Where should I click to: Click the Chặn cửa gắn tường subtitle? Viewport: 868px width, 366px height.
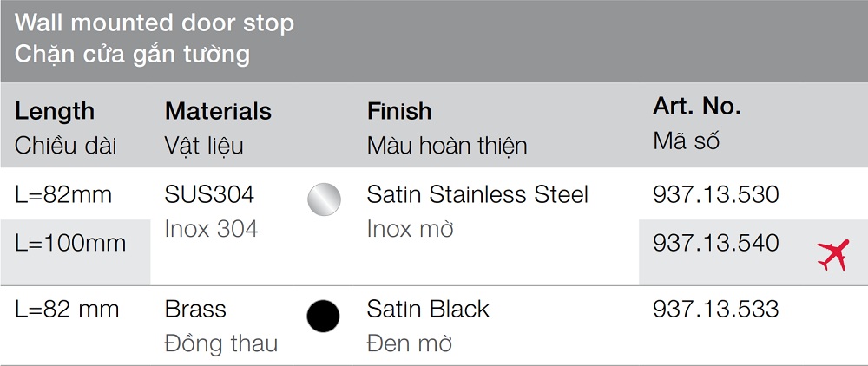coord(132,55)
